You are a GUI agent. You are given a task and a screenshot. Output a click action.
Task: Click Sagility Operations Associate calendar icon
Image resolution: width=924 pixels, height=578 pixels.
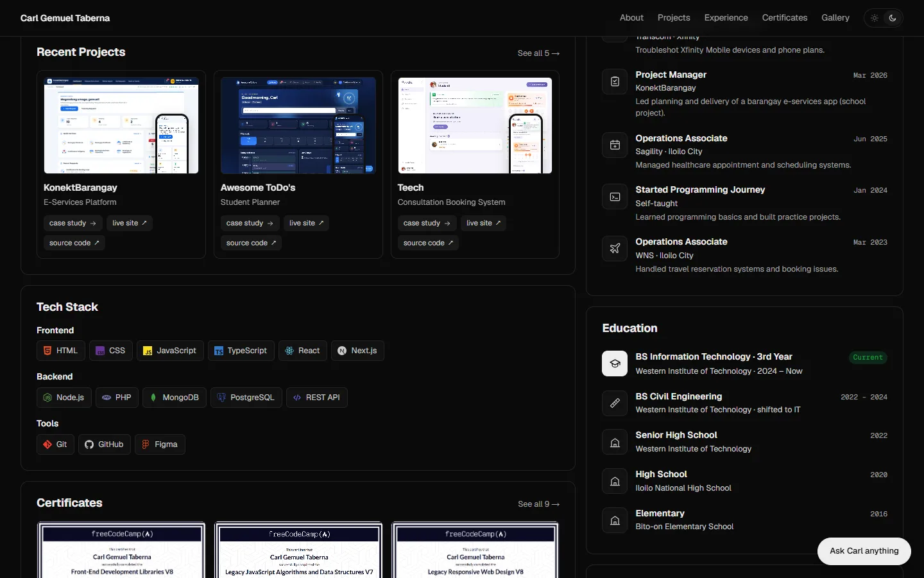(615, 145)
